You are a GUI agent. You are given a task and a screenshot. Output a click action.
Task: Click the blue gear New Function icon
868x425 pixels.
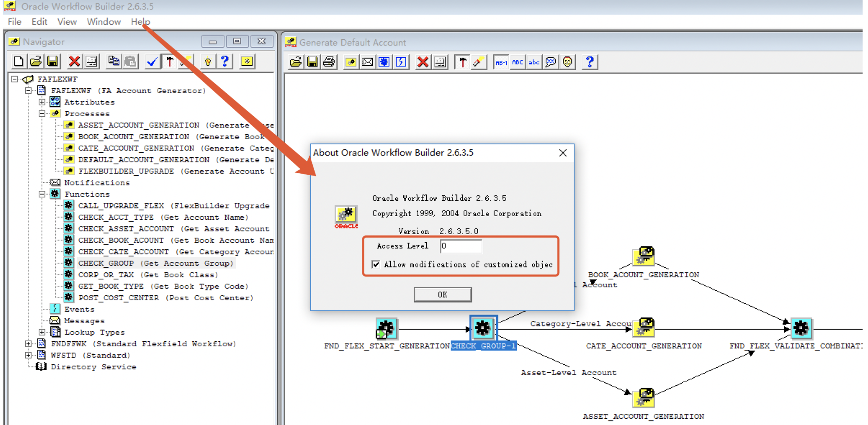384,62
